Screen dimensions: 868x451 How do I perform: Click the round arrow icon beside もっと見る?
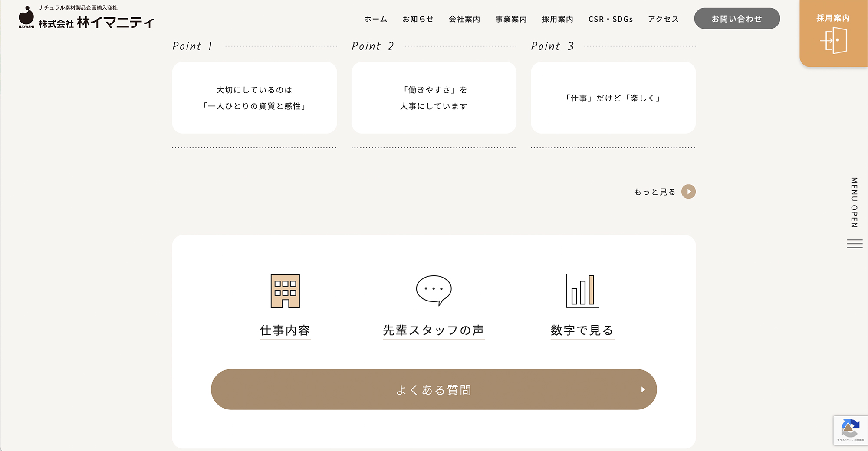(x=688, y=192)
